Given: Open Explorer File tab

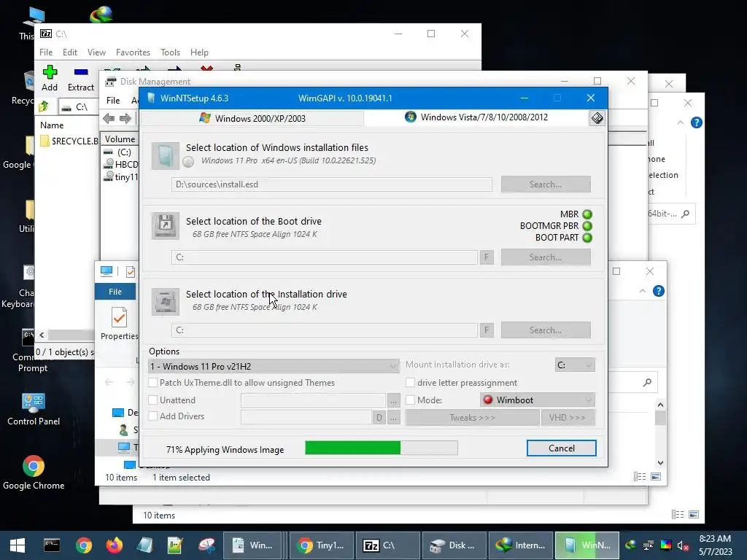Looking at the screenshot, I should 115,292.
